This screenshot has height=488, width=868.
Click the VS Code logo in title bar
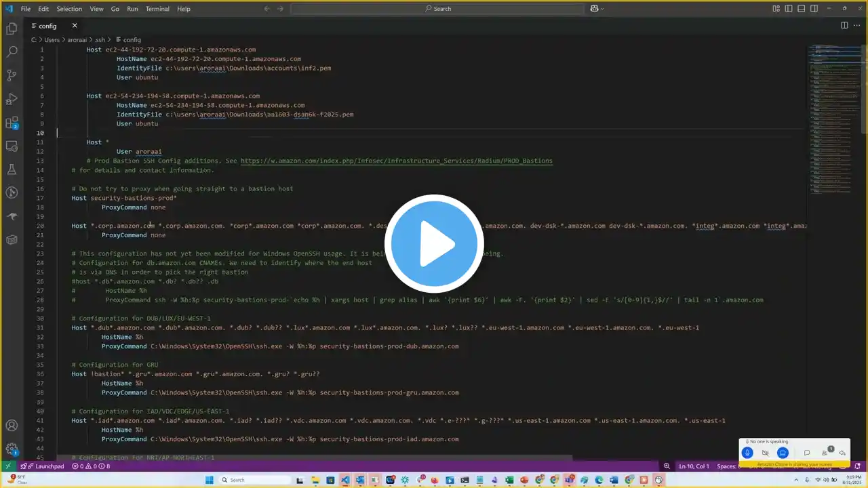click(8, 9)
